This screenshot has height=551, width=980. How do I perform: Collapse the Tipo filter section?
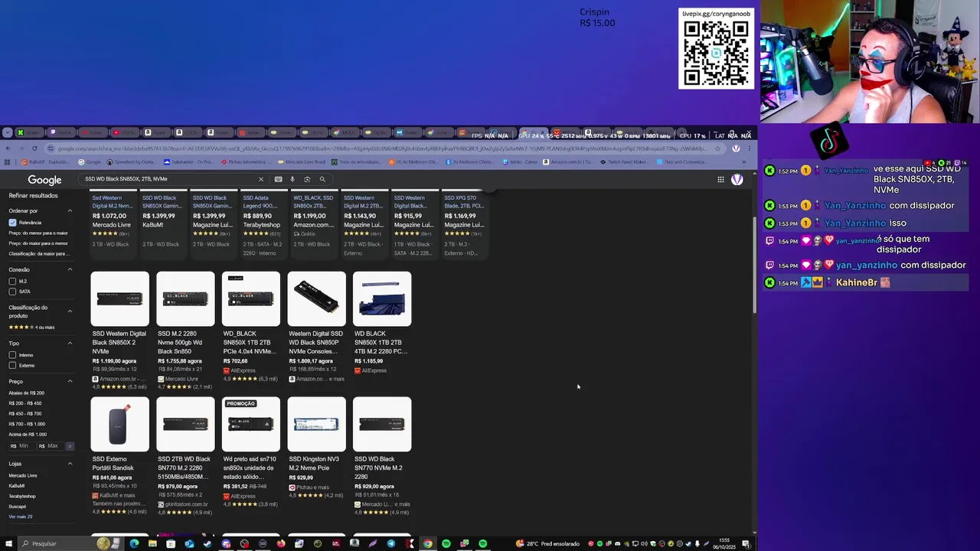pyautogui.click(x=70, y=343)
